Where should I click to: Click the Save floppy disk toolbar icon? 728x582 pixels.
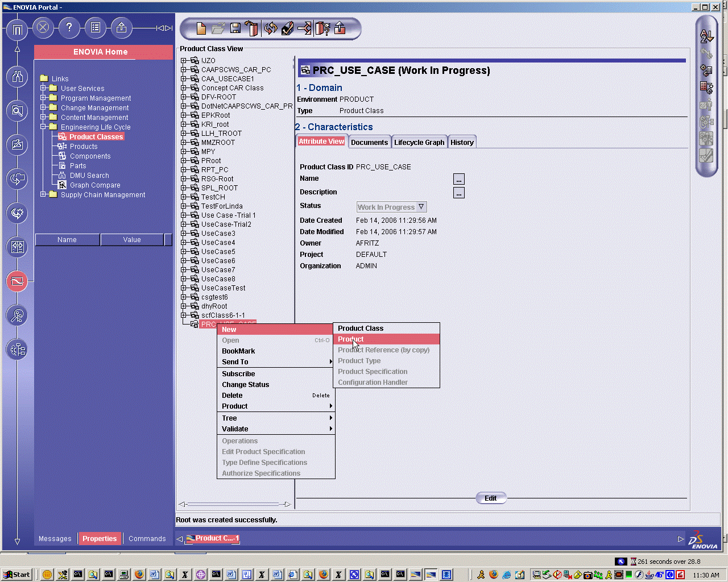pos(235,28)
